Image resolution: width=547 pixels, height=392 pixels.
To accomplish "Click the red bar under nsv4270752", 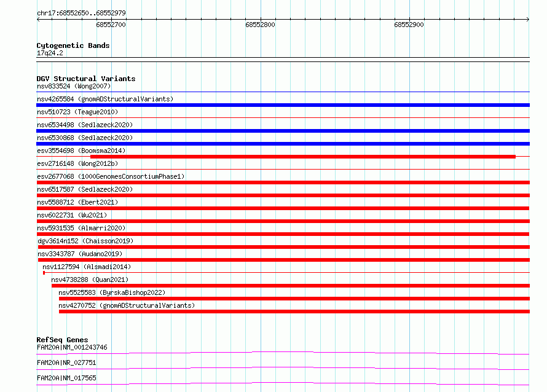I will pos(294,312).
